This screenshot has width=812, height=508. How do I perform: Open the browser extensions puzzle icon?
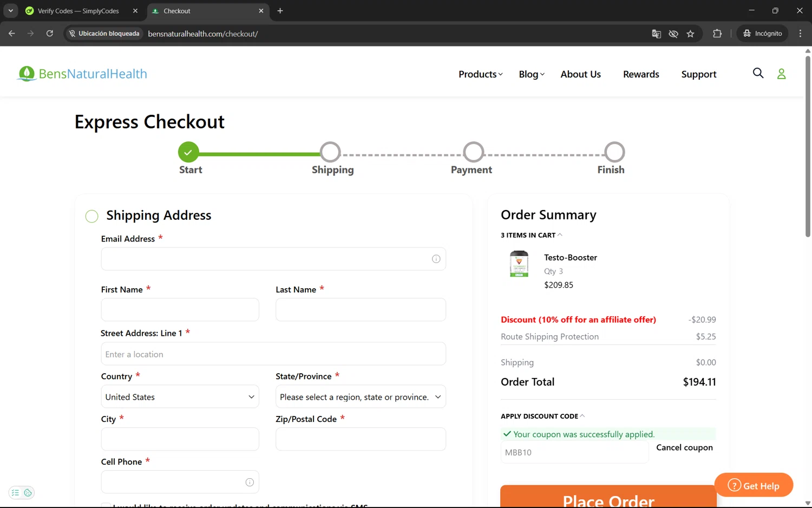coord(717,34)
